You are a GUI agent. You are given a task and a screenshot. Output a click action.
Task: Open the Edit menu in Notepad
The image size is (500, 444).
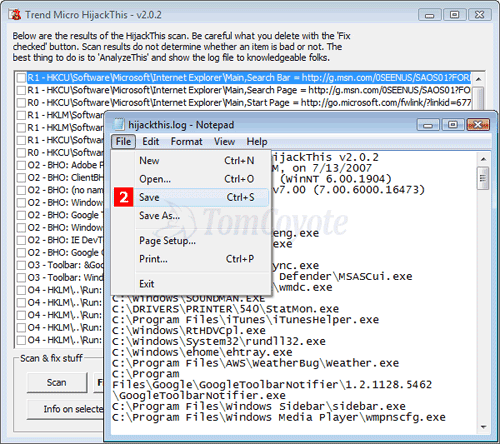[151, 141]
